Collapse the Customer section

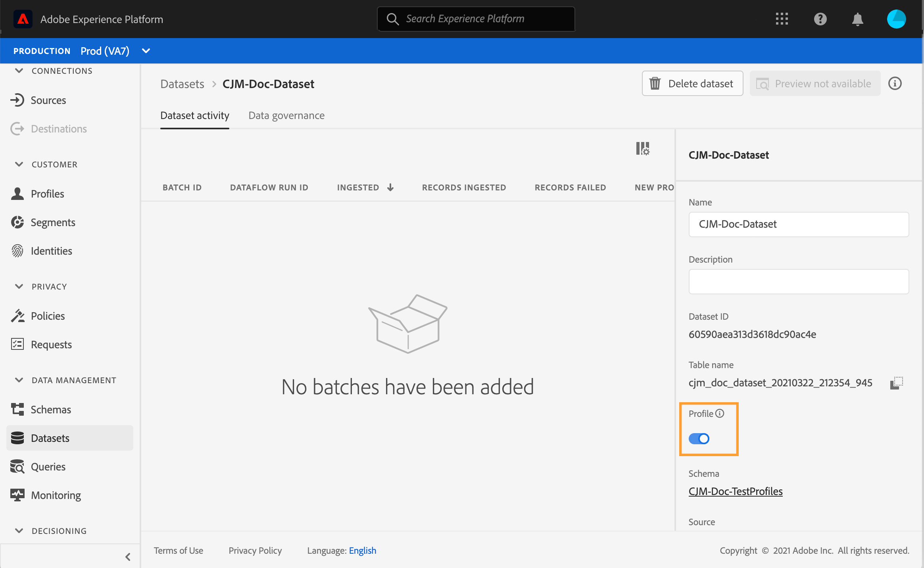tap(19, 164)
